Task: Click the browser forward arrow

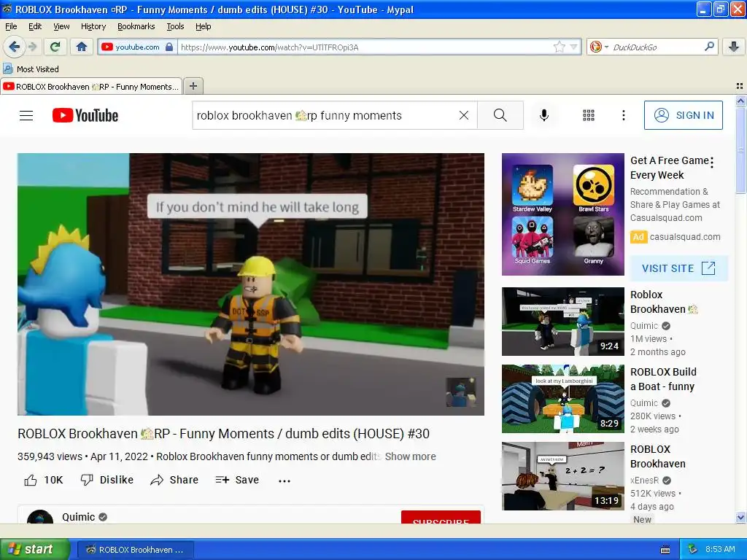Action: click(32, 47)
